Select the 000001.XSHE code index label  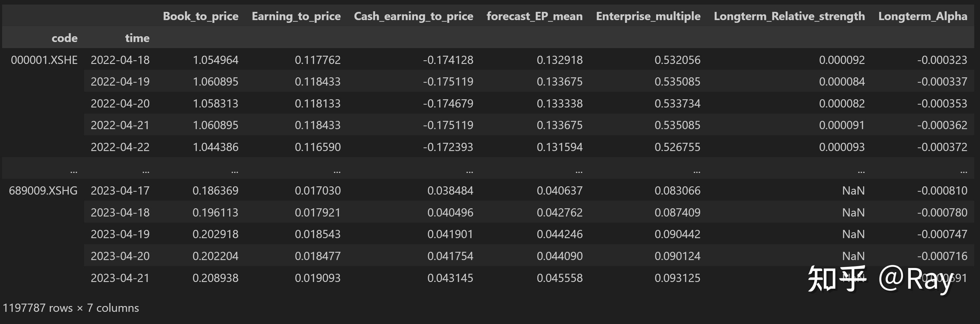point(44,60)
